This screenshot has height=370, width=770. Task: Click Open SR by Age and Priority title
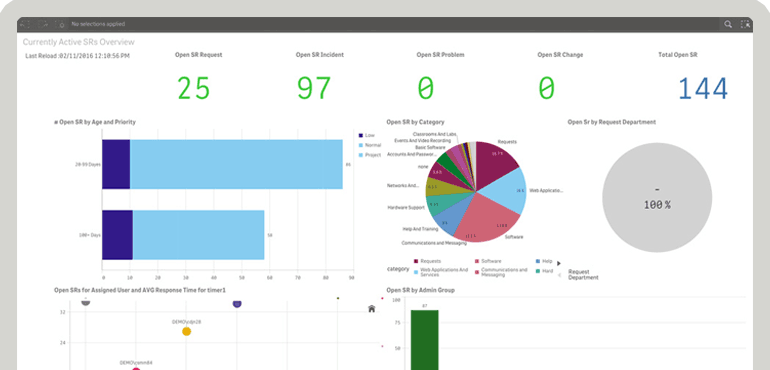[x=95, y=122]
